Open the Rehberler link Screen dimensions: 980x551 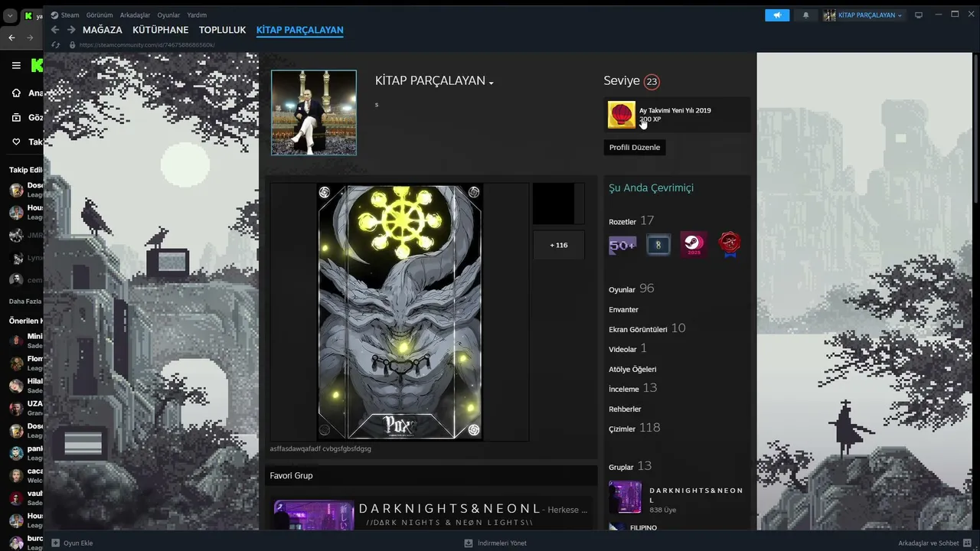625,409
